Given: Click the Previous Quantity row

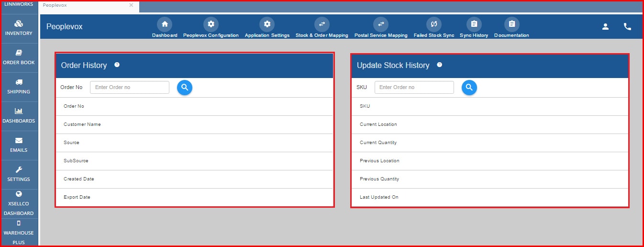Looking at the screenshot, I should pos(490,179).
